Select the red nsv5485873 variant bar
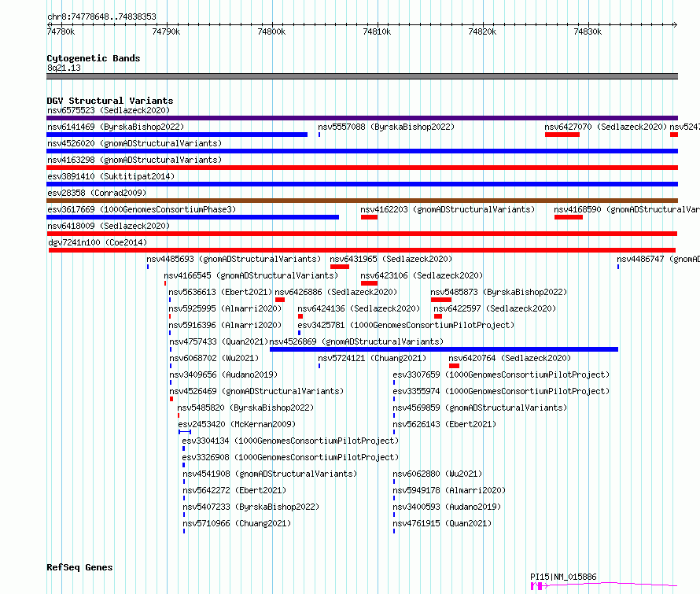The width and height of the screenshot is (700, 594). pyautogui.click(x=441, y=300)
